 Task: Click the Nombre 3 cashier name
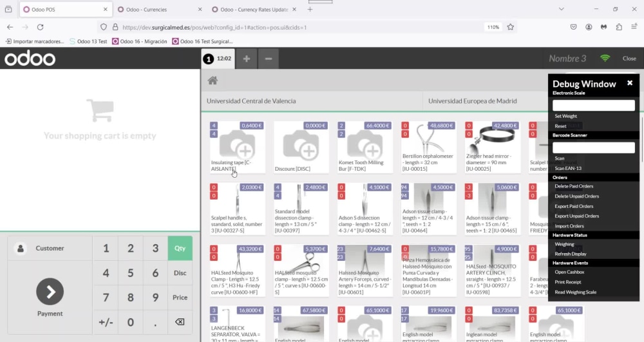(x=567, y=59)
